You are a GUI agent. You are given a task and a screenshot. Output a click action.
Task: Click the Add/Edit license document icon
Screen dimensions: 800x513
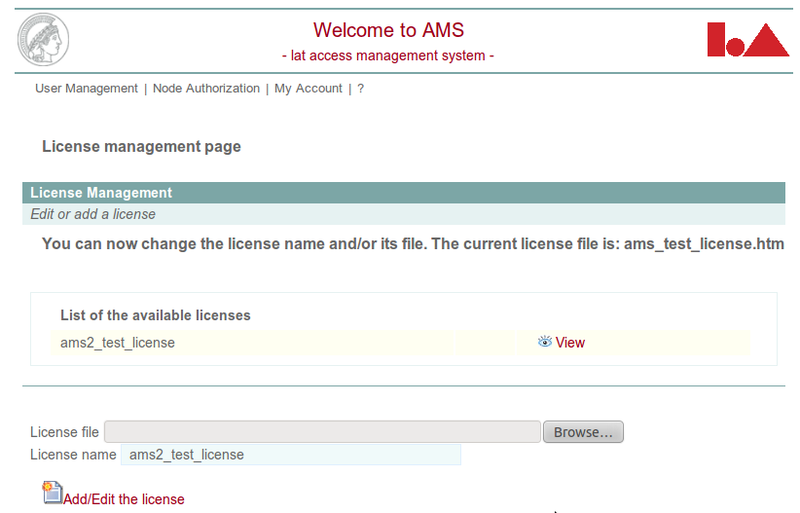(x=52, y=492)
